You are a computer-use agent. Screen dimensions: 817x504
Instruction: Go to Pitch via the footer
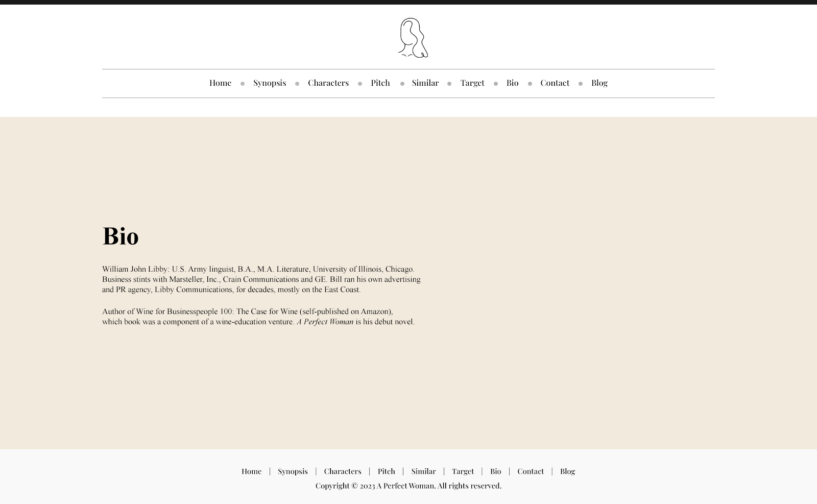(386, 471)
